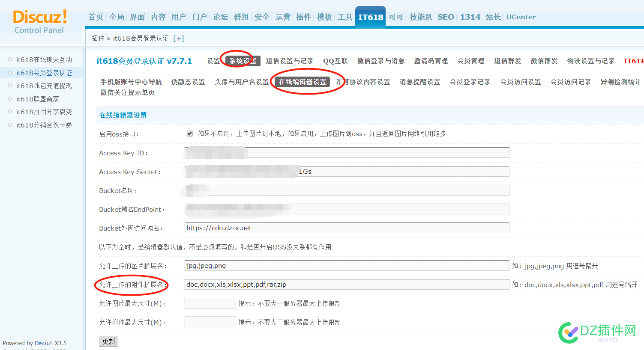Viewport: 644px width, 350px height.
Task: Open the 全局 top menu
Action: 117,17
